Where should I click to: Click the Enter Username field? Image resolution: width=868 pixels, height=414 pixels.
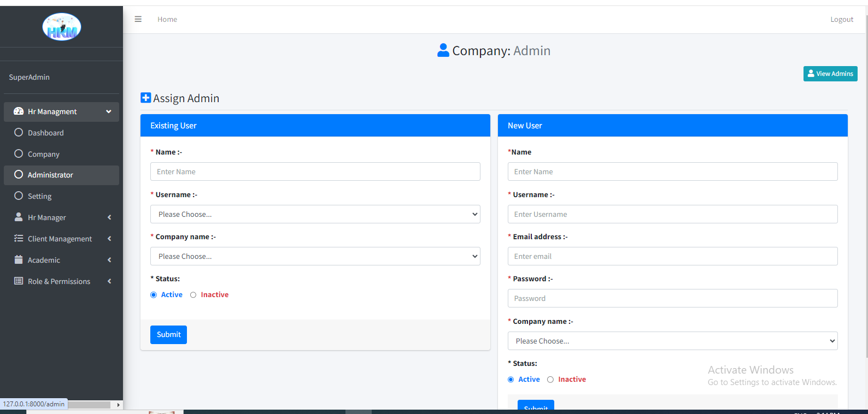[673, 214]
